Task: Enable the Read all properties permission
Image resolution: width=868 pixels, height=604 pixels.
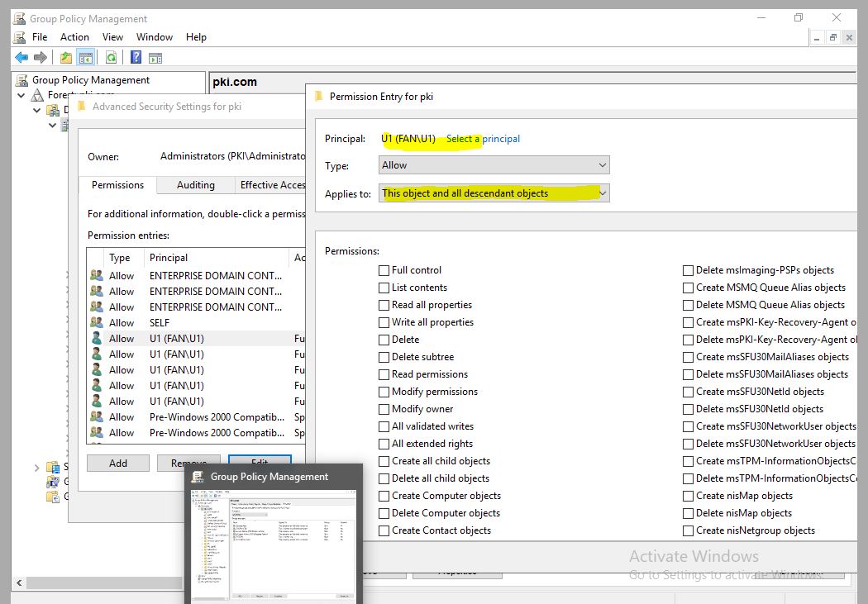Action: [x=384, y=306]
